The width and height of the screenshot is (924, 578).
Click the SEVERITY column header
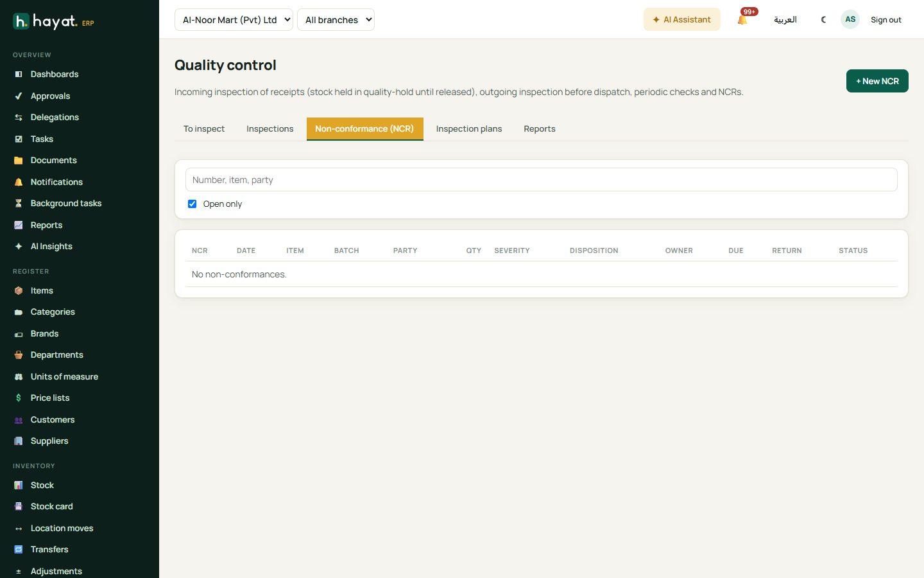click(512, 250)
